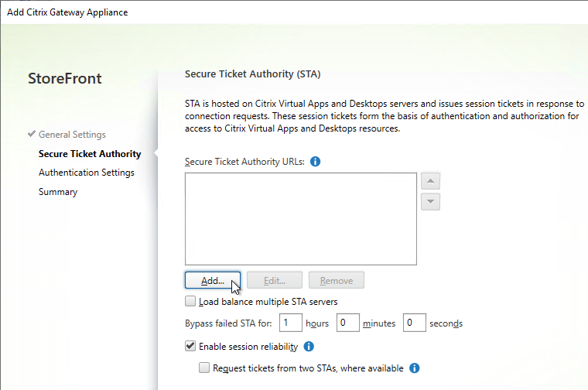
Task: Click the hours bypass input field
Action: (291, 323)
